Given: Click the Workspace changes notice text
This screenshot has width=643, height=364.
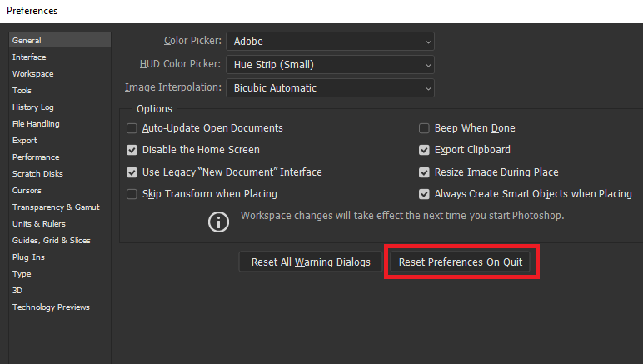Looking at the screenshot, I should coord(402,216).
